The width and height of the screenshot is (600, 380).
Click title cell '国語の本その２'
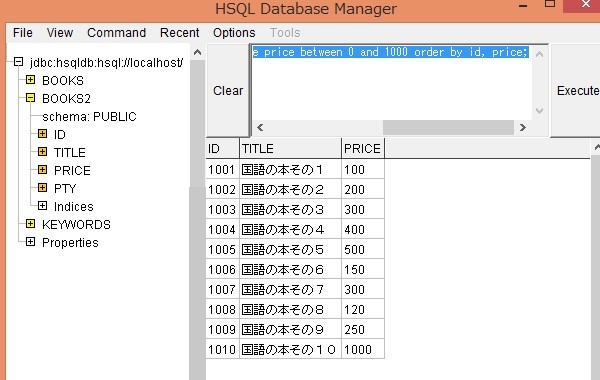coord(290,189)
